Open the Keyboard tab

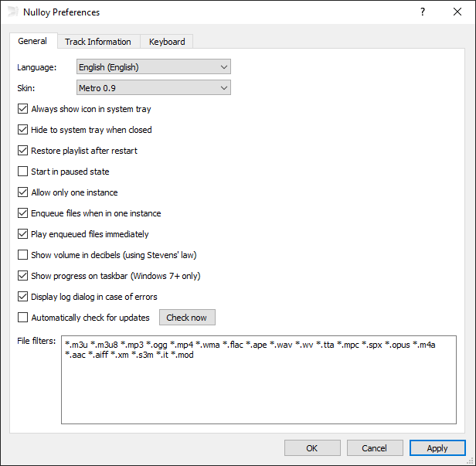167,42
